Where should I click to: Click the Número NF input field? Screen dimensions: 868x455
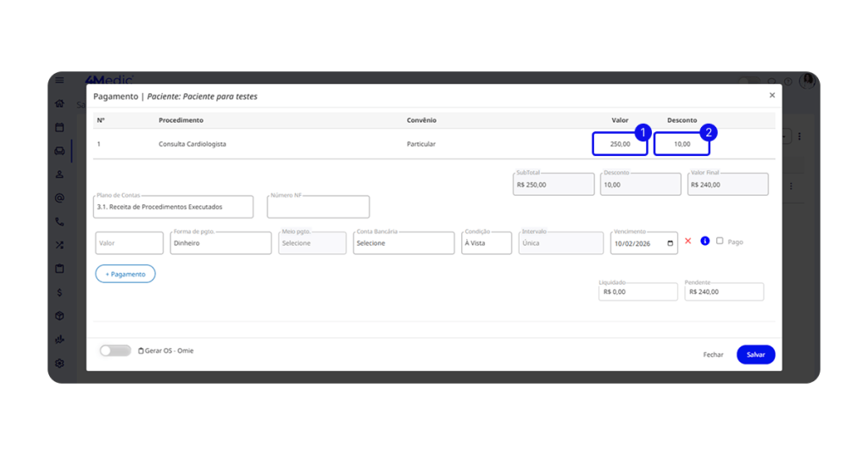[318, 208]
